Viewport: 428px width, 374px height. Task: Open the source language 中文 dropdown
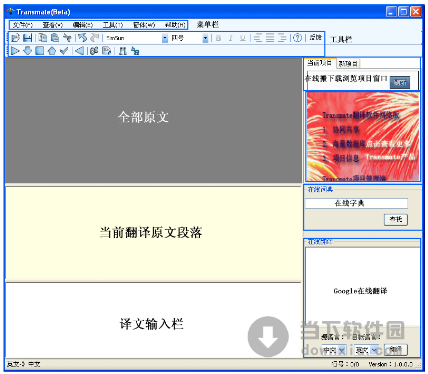(334, 350)
